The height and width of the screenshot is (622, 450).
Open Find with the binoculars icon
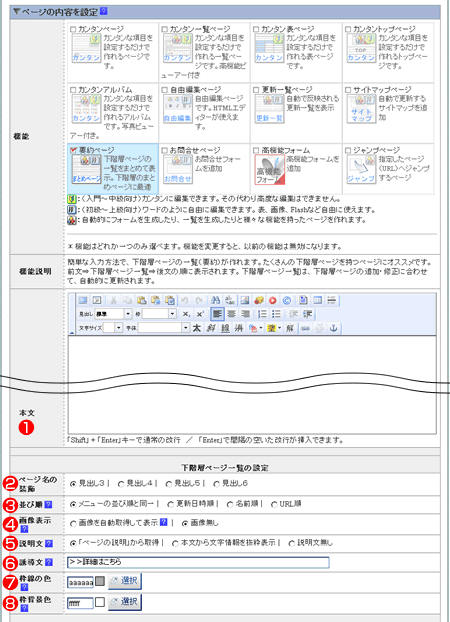pyautogui.click(x=215, y=300)
